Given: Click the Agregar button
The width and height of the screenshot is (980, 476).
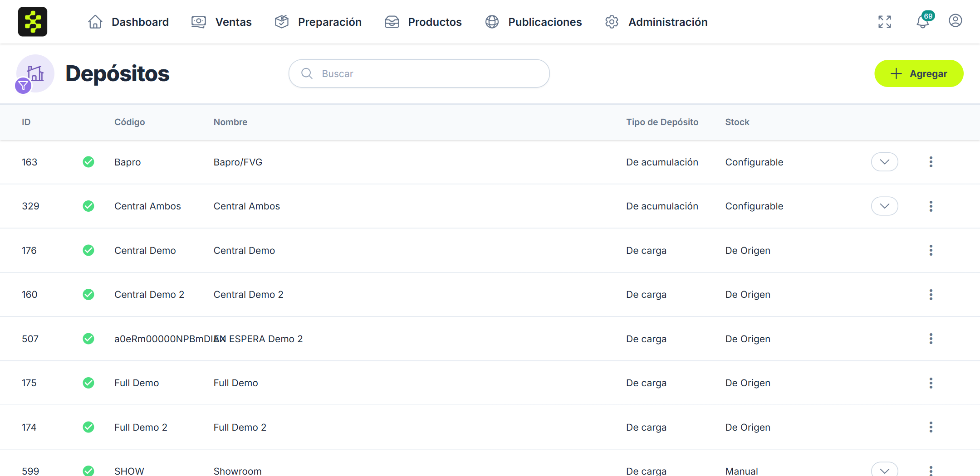Looking at the screenshot, I should 919,73.
